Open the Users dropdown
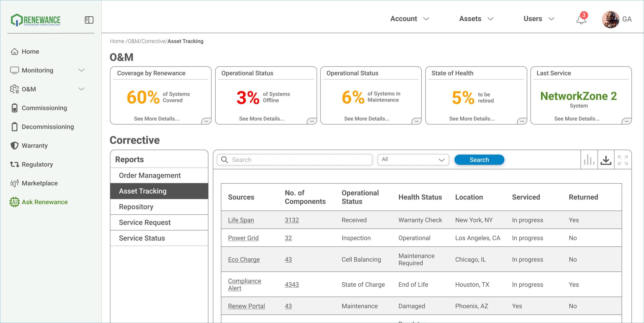The width and height of the screenshot is (644, 323). (539, 19)
